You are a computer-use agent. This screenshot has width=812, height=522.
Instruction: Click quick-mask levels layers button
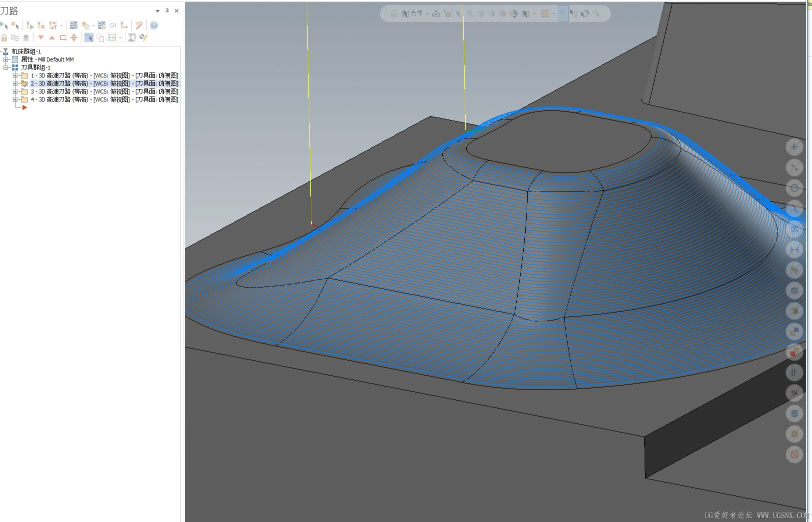click(x=794, y=413)
